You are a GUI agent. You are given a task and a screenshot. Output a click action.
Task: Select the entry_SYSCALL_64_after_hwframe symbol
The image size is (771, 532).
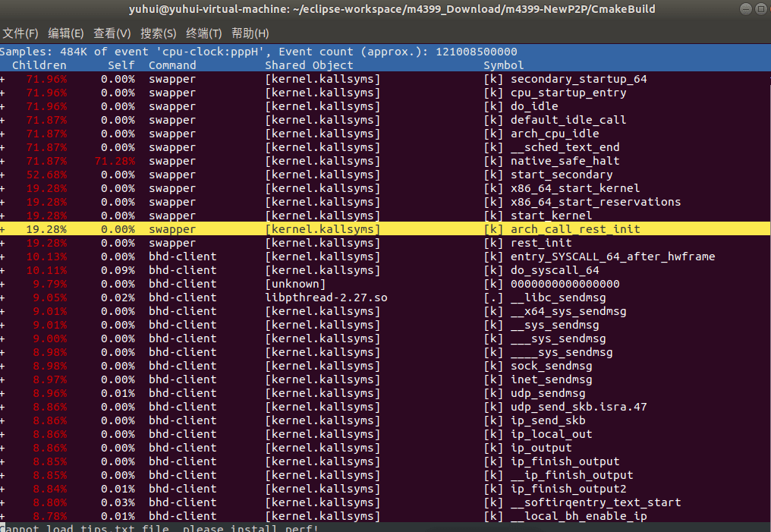(x=612, y=257)
